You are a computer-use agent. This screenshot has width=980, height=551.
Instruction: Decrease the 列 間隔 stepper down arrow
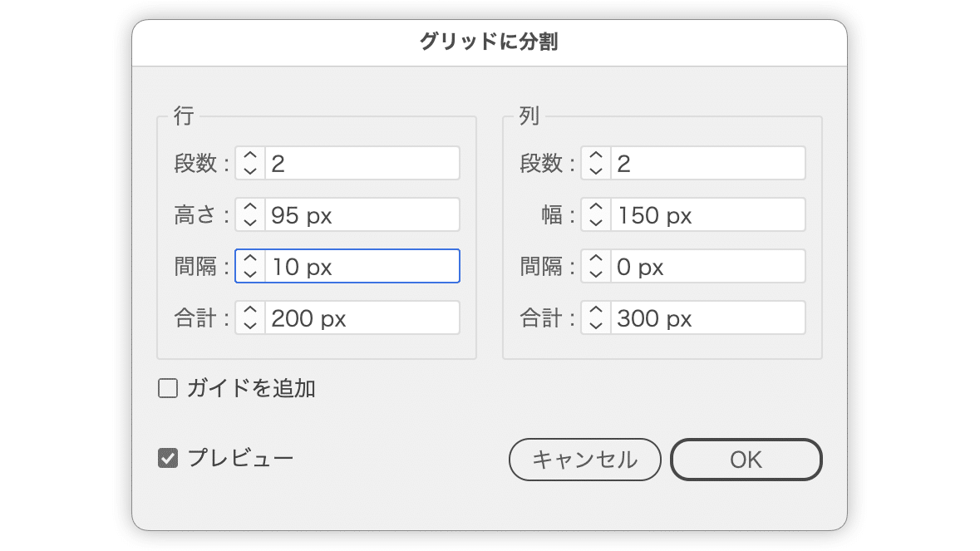point(596,273)
